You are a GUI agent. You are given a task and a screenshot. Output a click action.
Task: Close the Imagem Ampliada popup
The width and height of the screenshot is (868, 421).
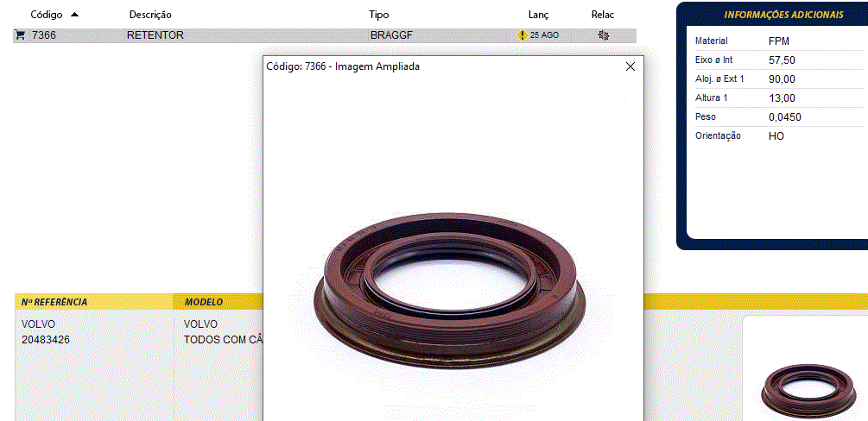[x=630, y=66]
